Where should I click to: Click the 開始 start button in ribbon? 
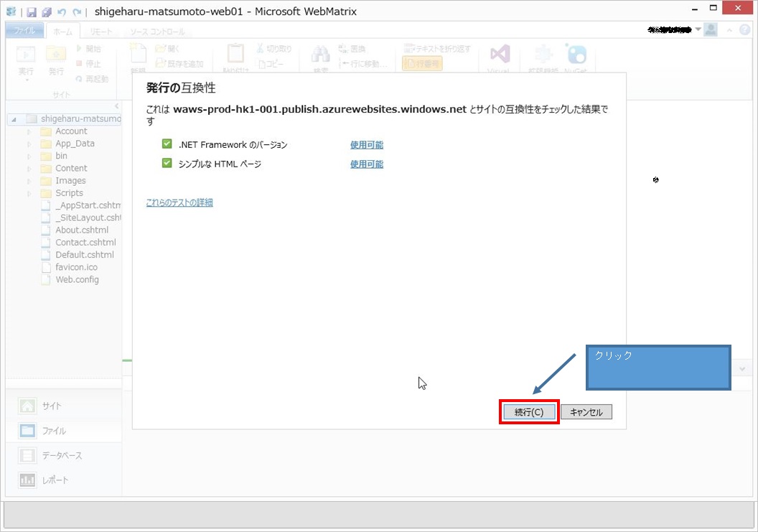point(88,49)
